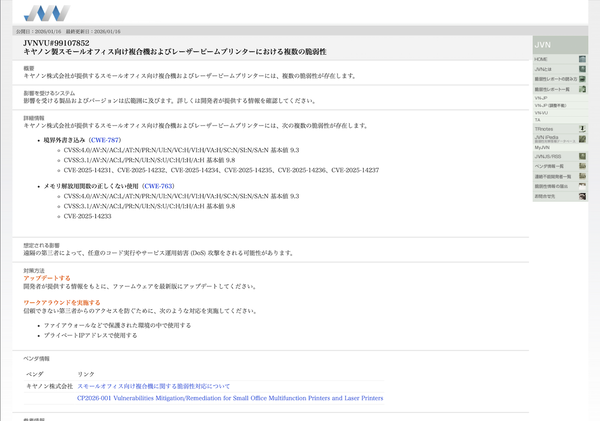This screenshot has width=600, height=421.
Task: Click the リンク column header
Action: (86, 374)
